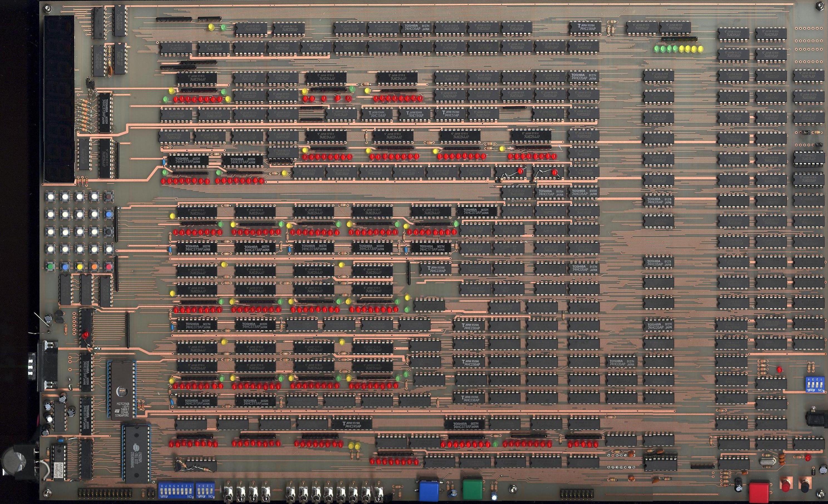828x504 pixels.
Task: Select the green LED inside the bottom red LED row
Action: point(495,444)
